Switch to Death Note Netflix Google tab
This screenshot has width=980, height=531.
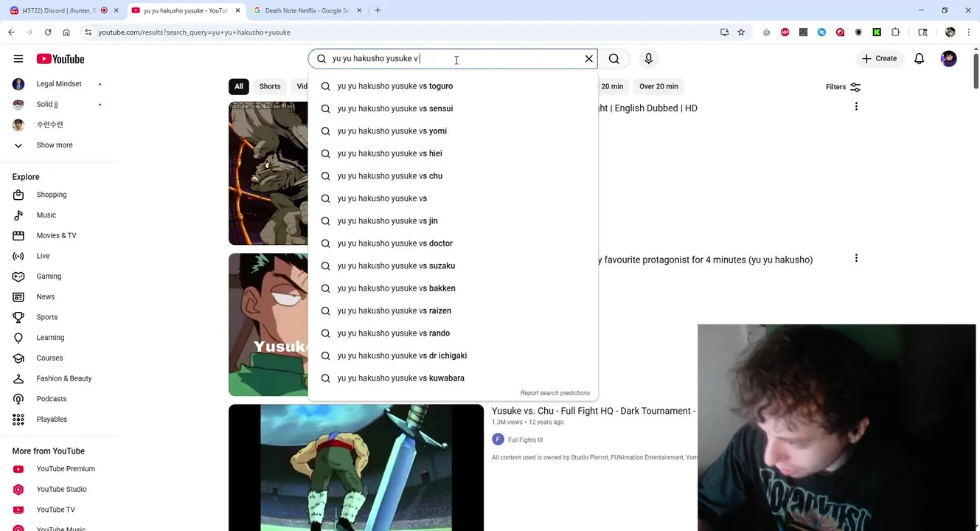point(307,10)
